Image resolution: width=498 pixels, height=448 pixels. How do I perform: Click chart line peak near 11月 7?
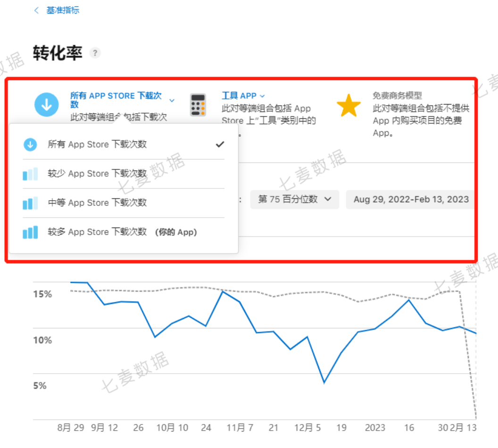[223, 292]
